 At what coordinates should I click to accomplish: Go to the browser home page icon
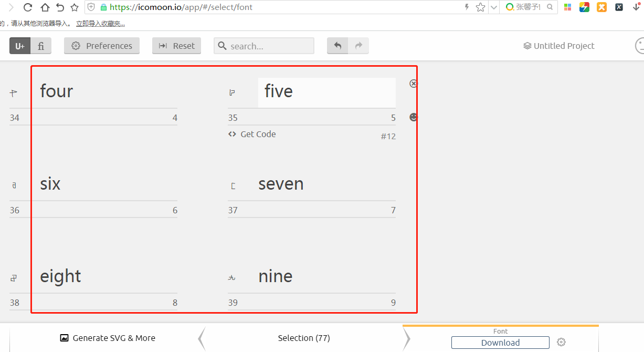[45, 7]
